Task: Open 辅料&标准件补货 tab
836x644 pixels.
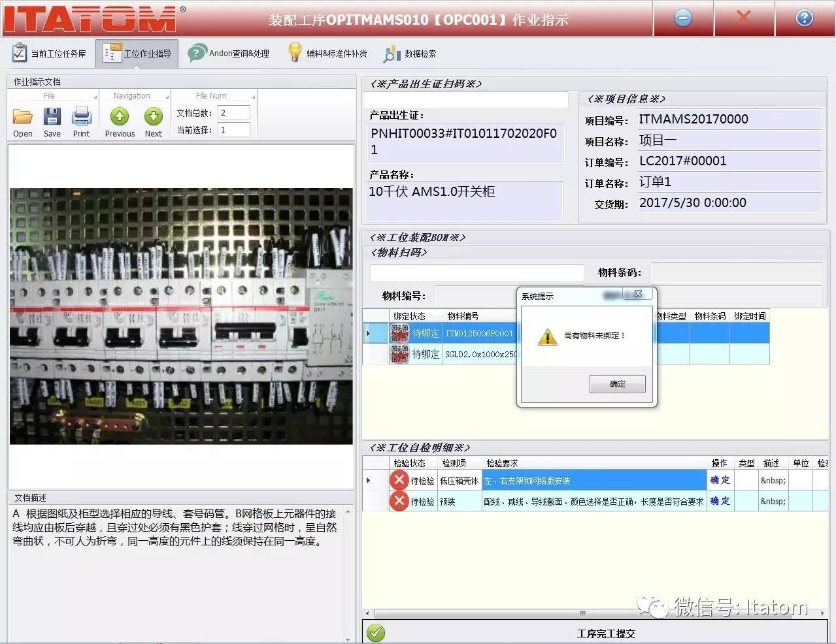Action: [328, 54]
